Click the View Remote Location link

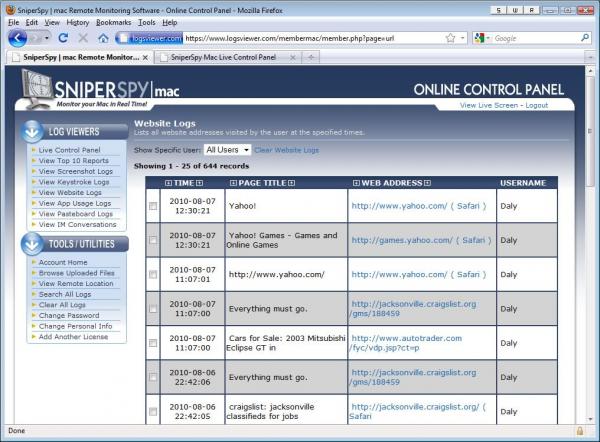click(76, 284)
